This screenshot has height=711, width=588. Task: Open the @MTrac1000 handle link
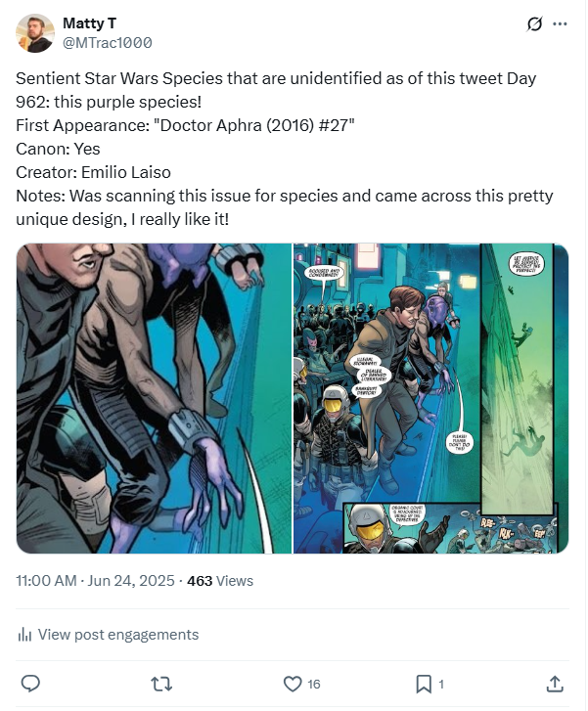pos(108,43)
